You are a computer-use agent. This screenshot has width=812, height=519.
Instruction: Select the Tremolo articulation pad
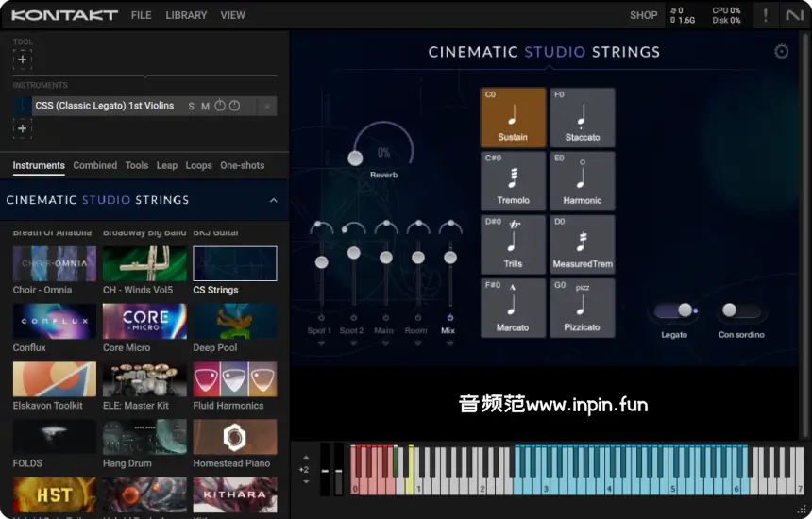[513, 181]
